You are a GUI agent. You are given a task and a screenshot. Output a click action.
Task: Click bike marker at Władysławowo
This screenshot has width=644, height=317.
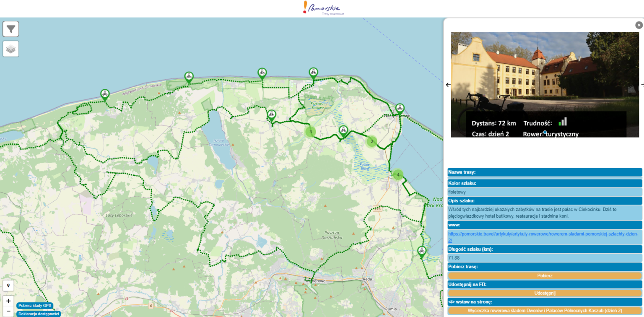(x=400, y=109)
